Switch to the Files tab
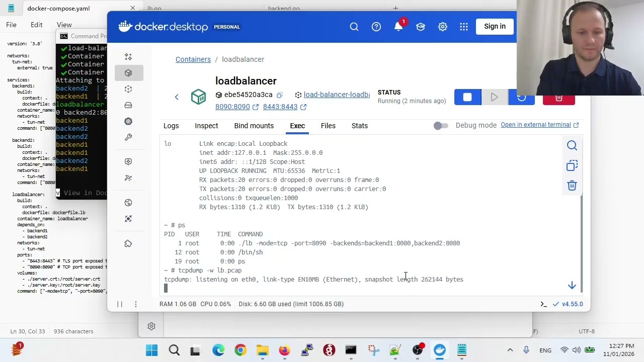The height and width of the screenshot is (362, 644). click(x=328, y=126)
